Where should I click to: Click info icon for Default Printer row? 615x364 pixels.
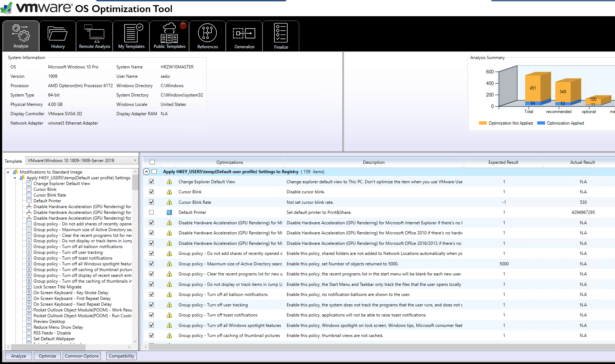(x=169, y=212)
